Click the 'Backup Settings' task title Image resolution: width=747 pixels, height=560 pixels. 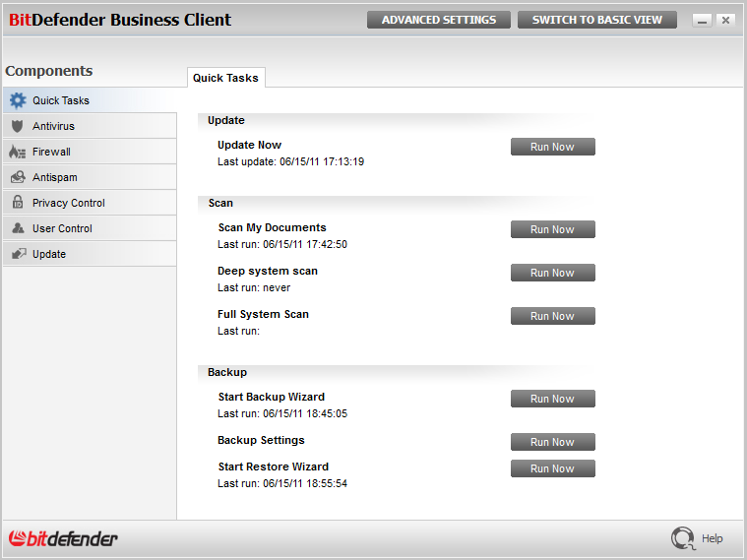click(261, 440)
